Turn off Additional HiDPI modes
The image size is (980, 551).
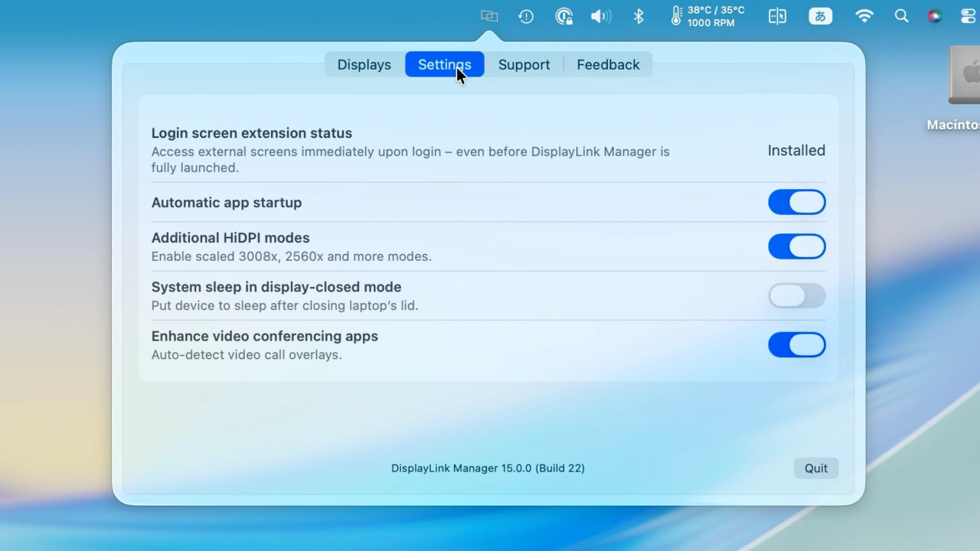coord(796,246)
